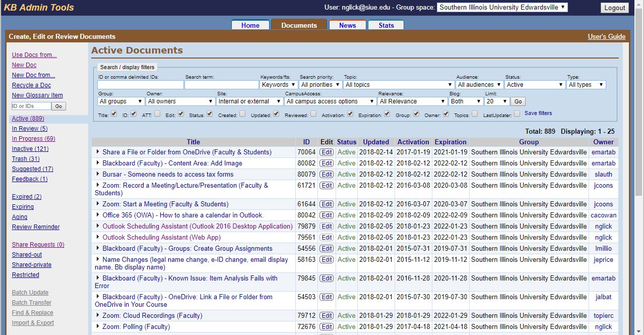
Task: Expand Zoom: Cloud Recordings row triangle
Action: pos(98,315)
